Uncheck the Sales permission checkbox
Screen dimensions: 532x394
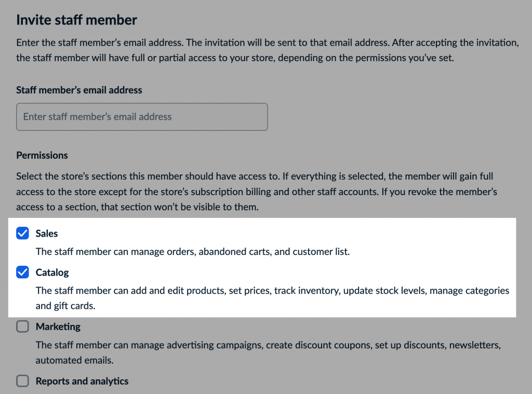[22, 234]
